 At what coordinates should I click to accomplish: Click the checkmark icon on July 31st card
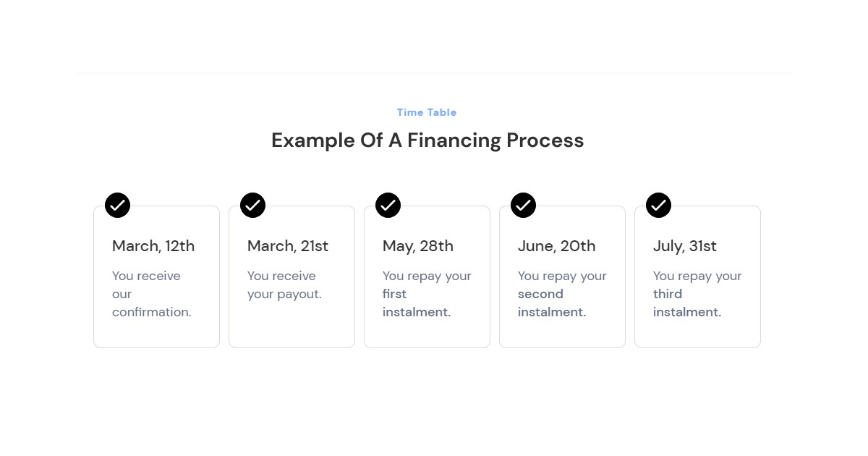coord(658,205)
